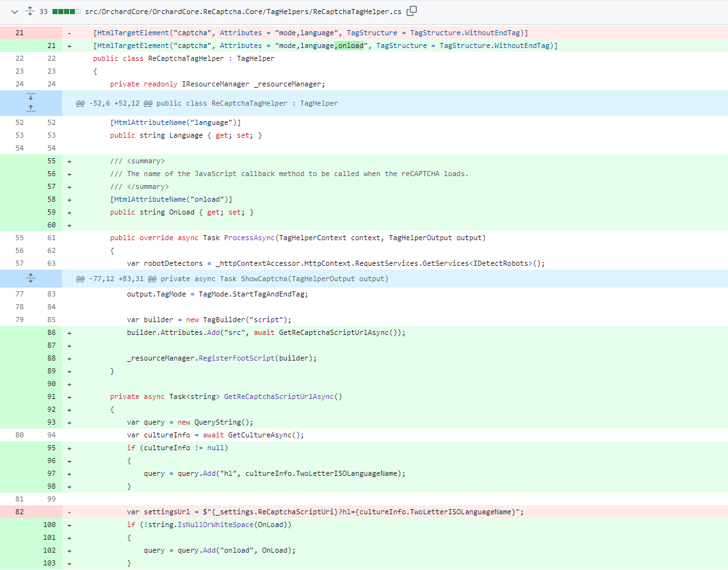Click new line number 103
728x570 pixels.
tap(49, 563)
